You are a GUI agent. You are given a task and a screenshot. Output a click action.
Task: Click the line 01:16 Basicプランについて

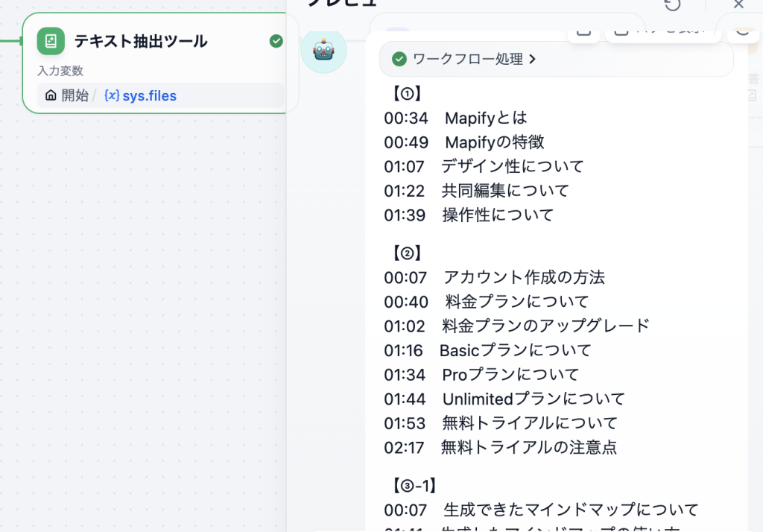(487, 350)
